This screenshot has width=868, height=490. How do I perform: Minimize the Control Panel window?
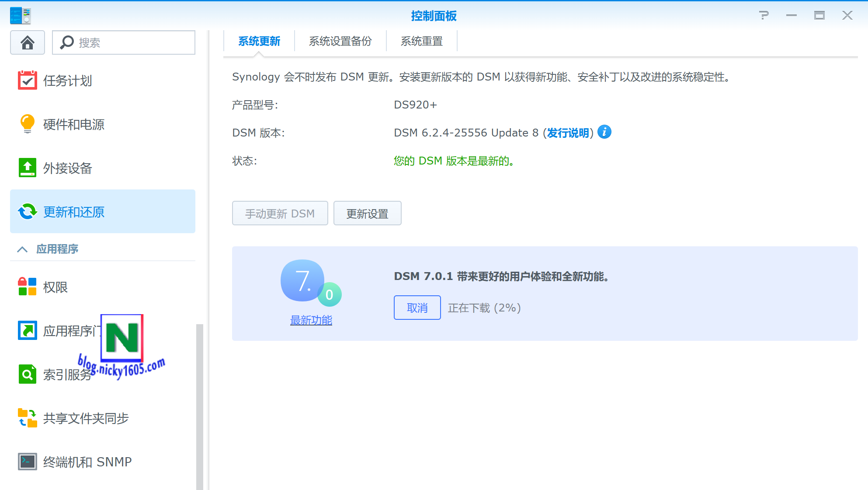coord(792,16)
